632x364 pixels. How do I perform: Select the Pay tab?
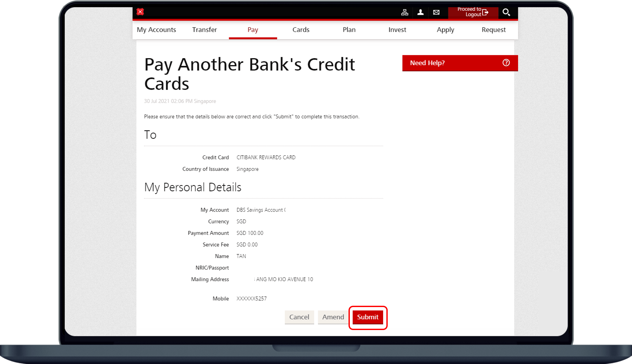click(253, 30)
